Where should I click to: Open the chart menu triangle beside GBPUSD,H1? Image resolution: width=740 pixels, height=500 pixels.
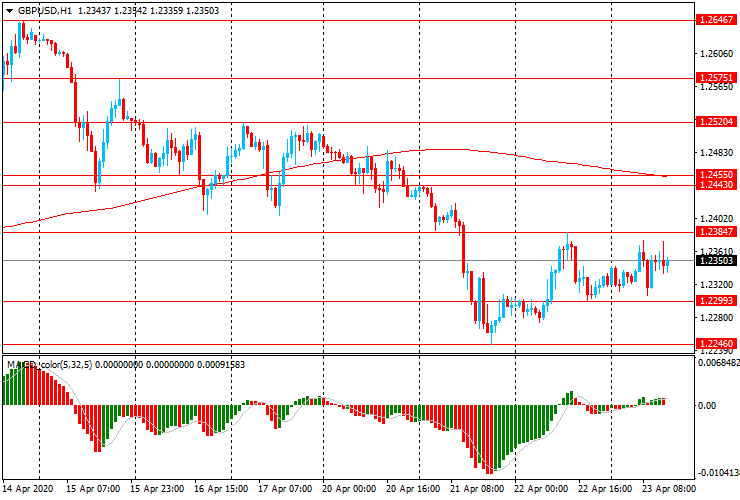click(x=9, y=11)
